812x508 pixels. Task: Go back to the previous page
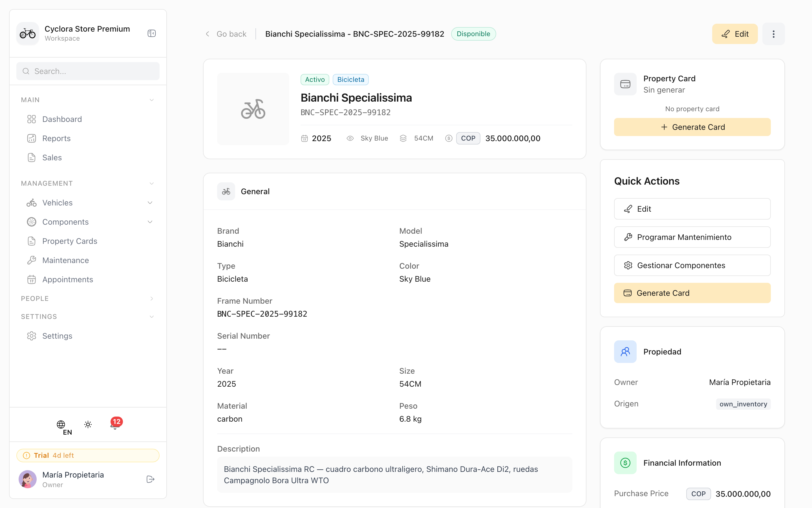coord(226,34)
